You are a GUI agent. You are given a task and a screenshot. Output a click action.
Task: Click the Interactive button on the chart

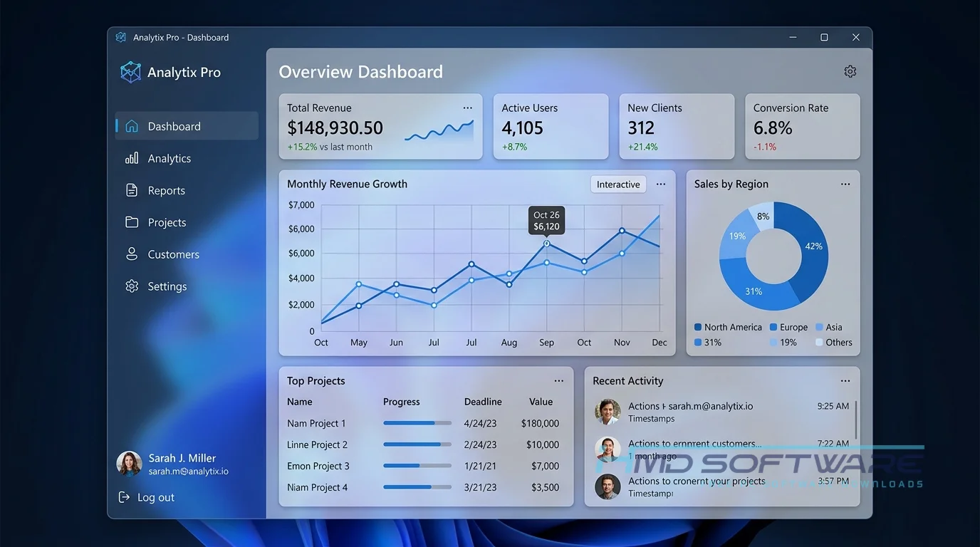618,184
